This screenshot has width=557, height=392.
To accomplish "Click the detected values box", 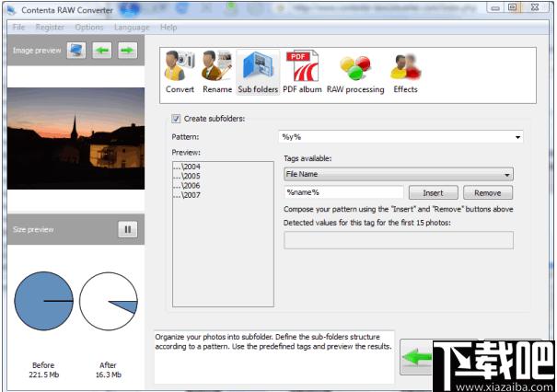I will point(399,240).
